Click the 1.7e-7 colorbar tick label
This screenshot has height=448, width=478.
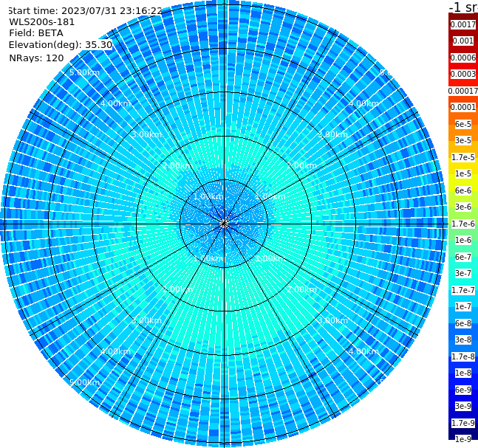coord(463,290)
